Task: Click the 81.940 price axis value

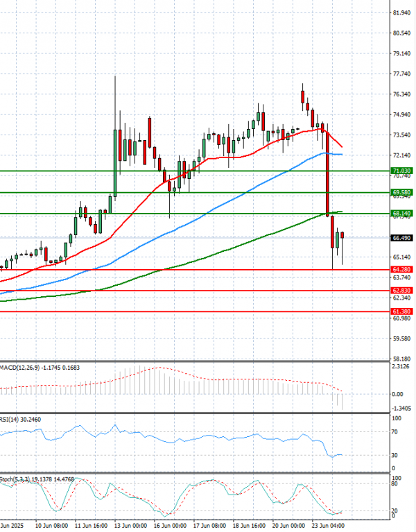Action: click(401, 12)
